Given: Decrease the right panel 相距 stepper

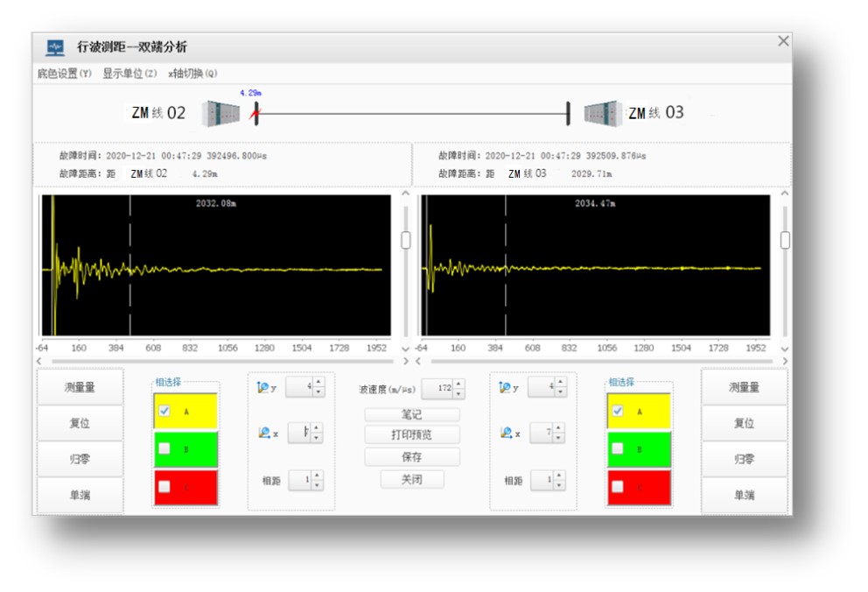Looking at the screenshot, I should (559, 485).
